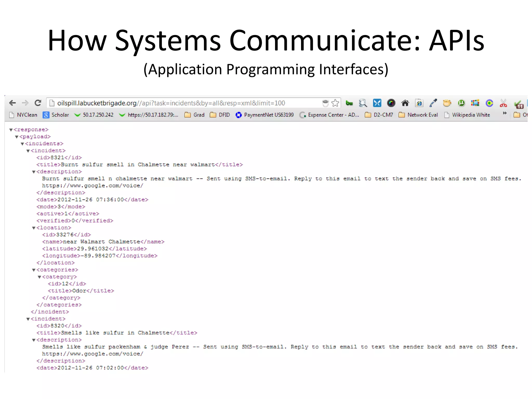Click the <mode>3</mode> line

[x=61, y=207]
